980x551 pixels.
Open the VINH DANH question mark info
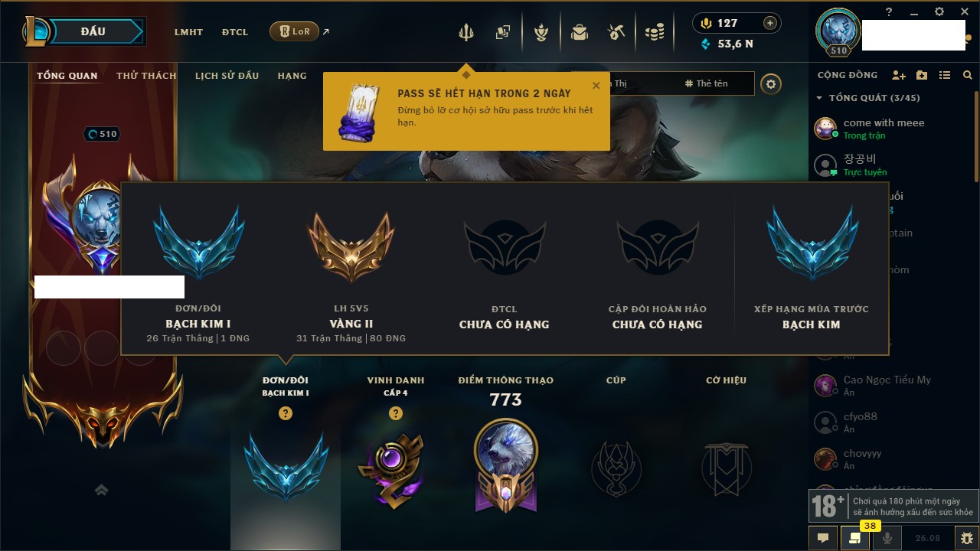point(396,413)
